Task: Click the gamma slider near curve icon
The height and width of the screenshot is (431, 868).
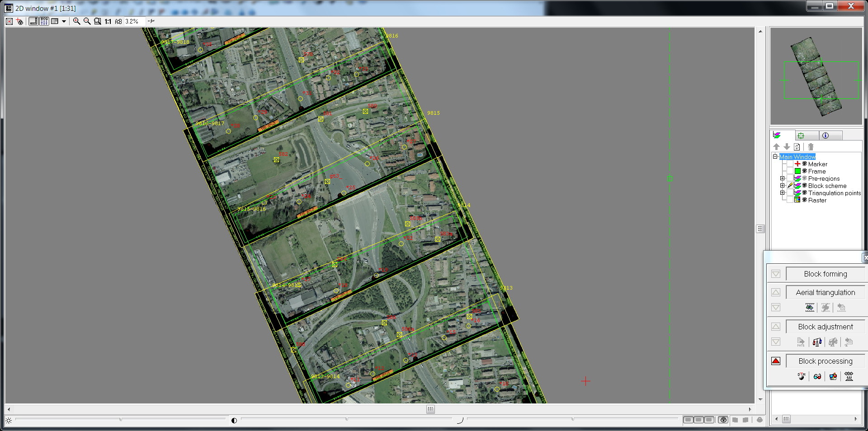Action: pos(572,420)
